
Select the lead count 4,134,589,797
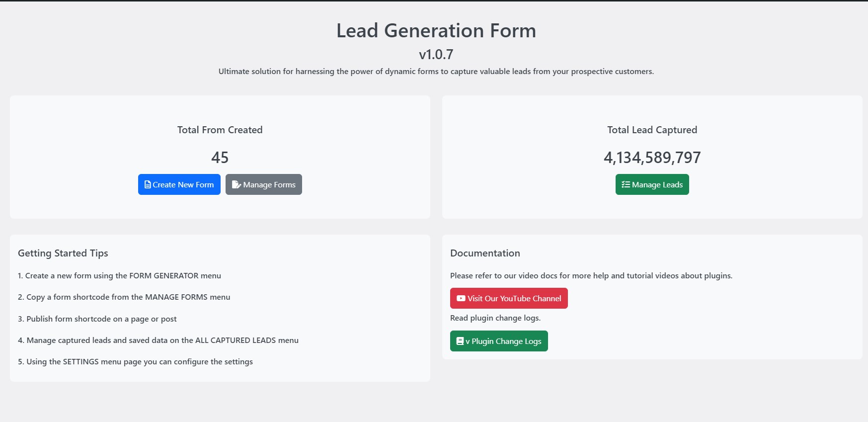tap(652, 158)
